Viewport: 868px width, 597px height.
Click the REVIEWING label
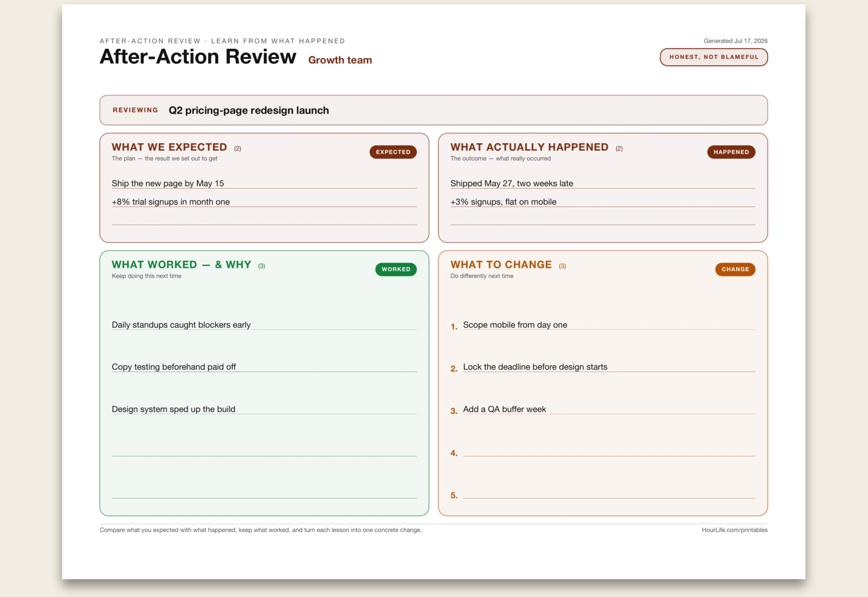point(135,110)
